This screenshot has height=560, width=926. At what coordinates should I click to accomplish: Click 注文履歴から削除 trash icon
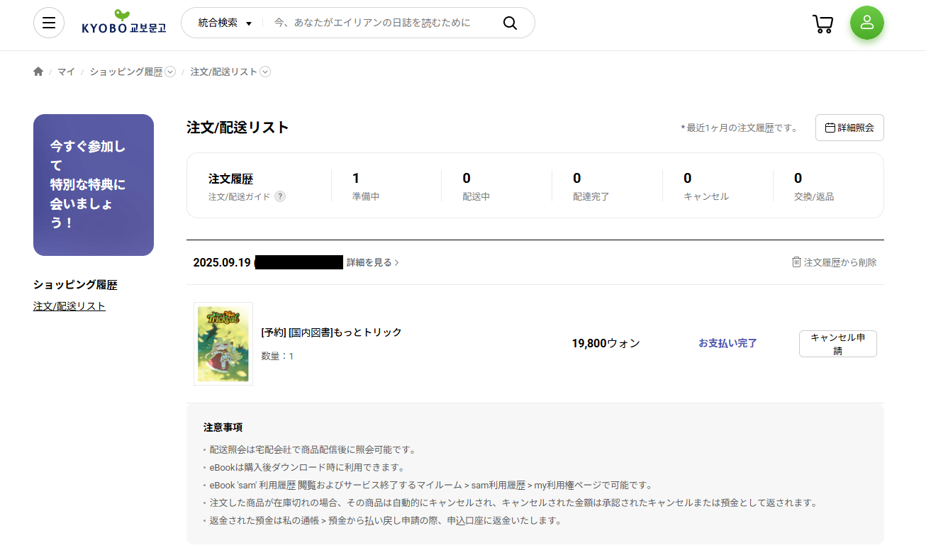coord(796,262)
